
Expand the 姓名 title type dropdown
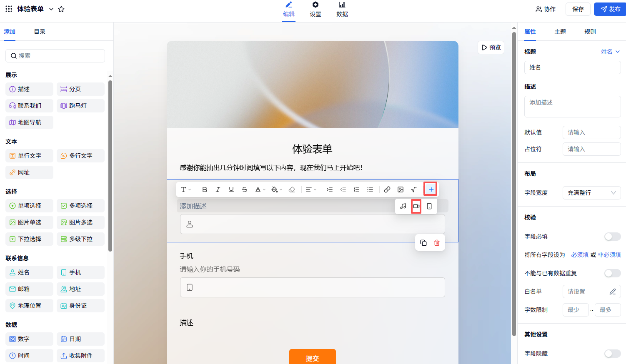coord(611,52)
